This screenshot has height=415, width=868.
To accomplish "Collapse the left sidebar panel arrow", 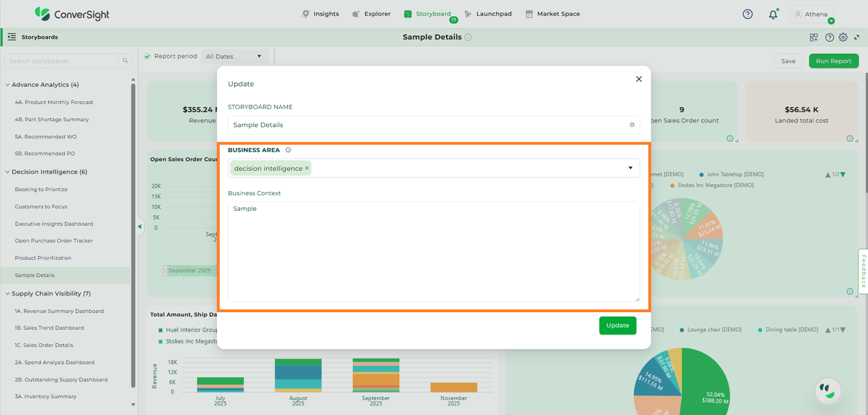I will 139,227.
